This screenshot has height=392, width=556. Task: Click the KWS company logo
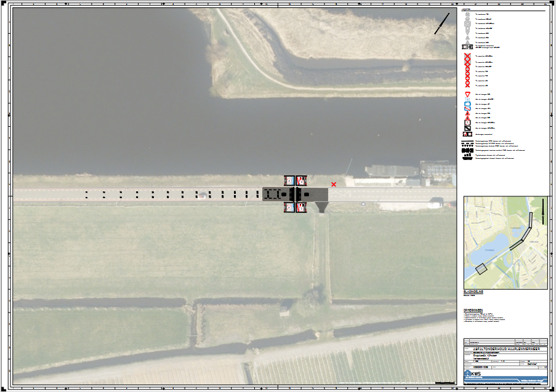pos(473,374)
